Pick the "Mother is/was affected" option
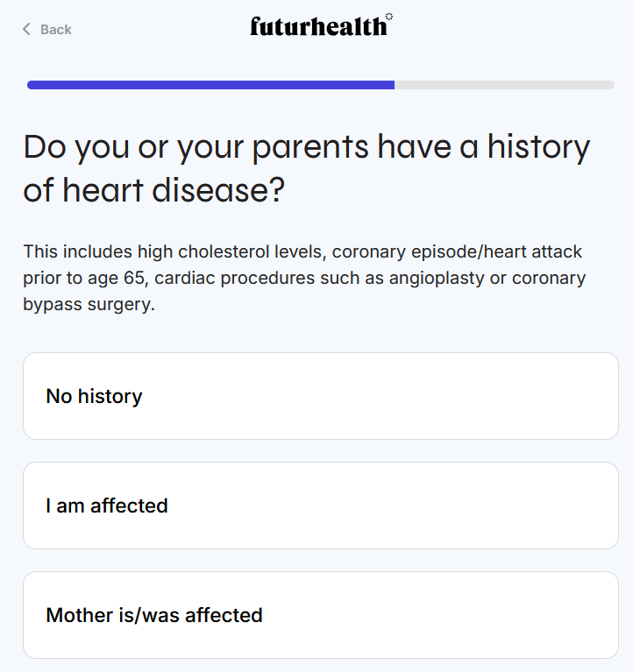 click(x=320, y=615)
